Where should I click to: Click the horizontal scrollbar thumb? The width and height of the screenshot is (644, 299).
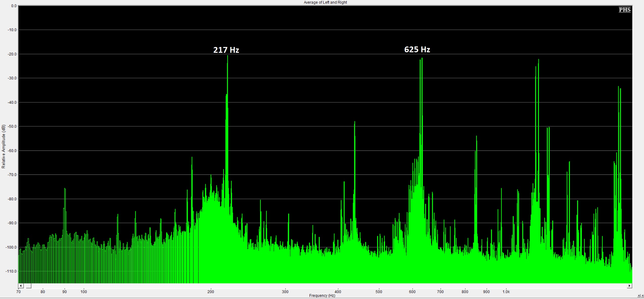tap(29, 286)
